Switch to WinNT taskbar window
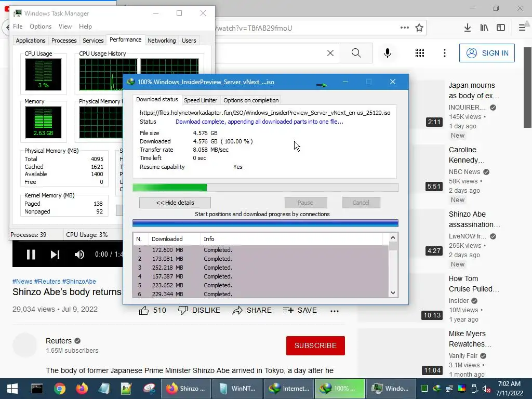The height and width of the screenshot is (399, 532). pyautogui.click(x=238, y=389)
